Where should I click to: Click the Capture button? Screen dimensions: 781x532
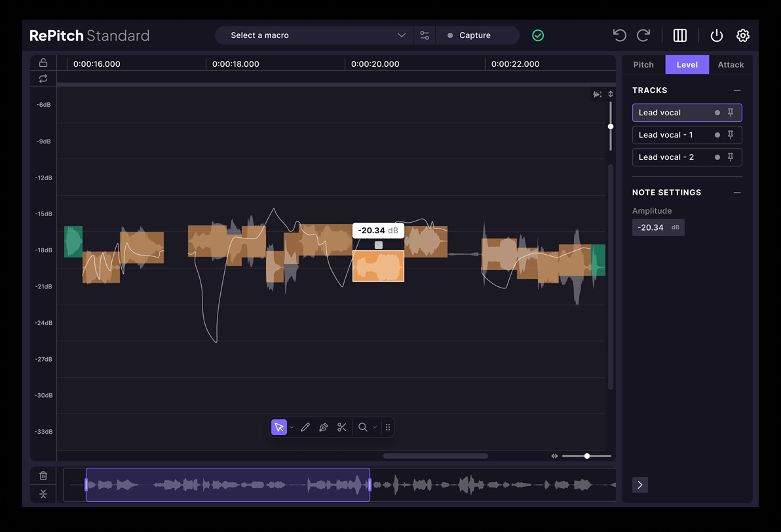click(477, 35)
